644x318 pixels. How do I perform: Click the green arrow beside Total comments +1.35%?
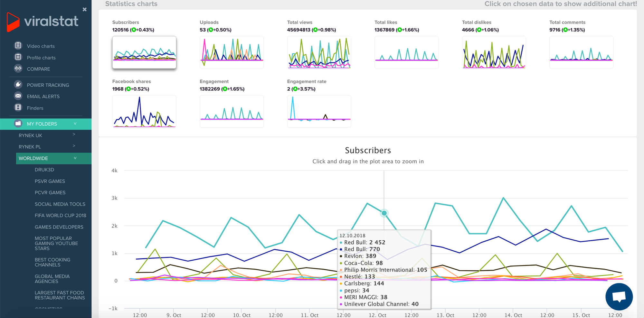pos(565,30)
